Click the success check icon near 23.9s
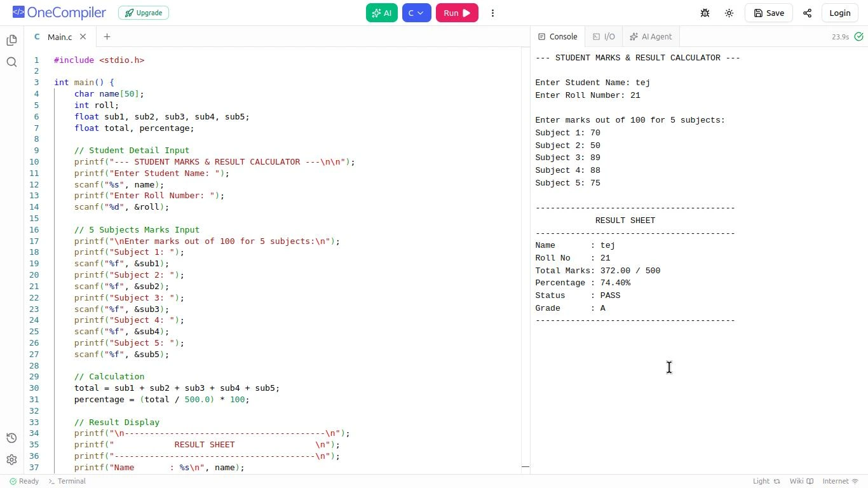 (858, 37)
